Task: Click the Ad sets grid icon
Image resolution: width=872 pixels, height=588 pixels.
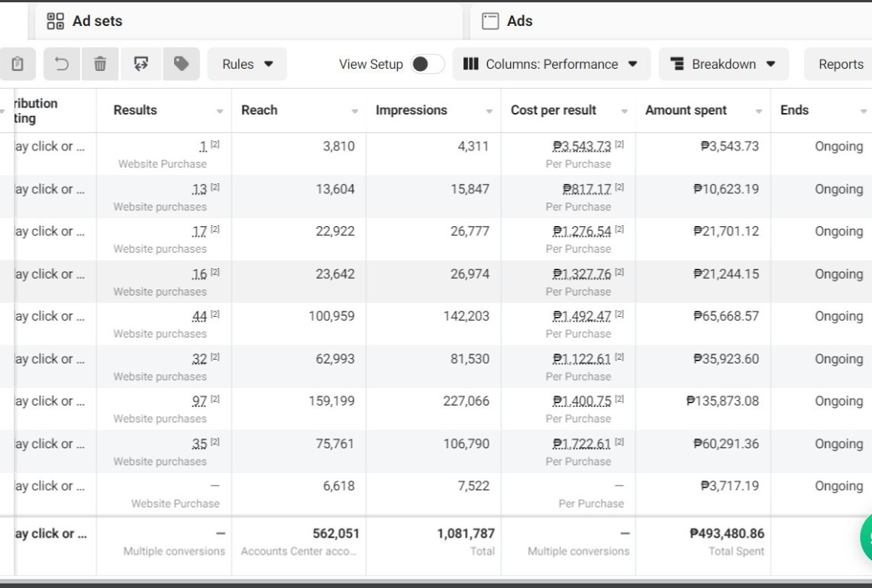Action: pos(55,21)
